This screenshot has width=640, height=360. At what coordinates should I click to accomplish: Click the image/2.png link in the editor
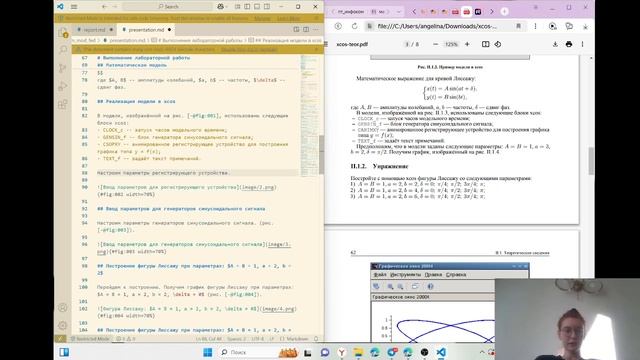point(257,187)
